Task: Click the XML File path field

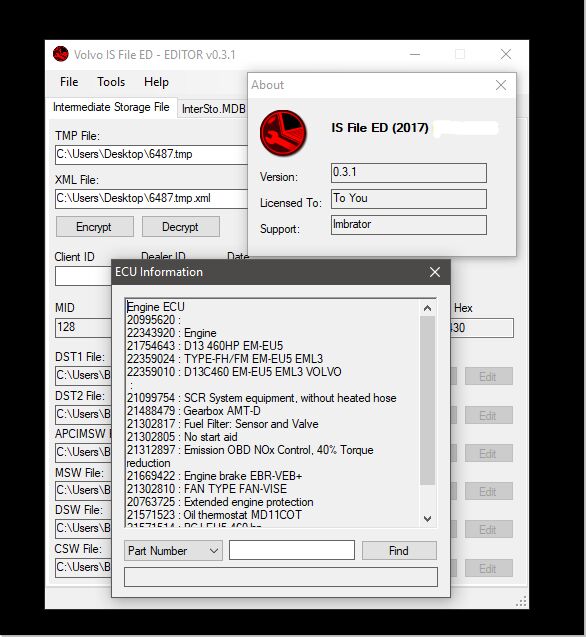Action: click(151, 198)
